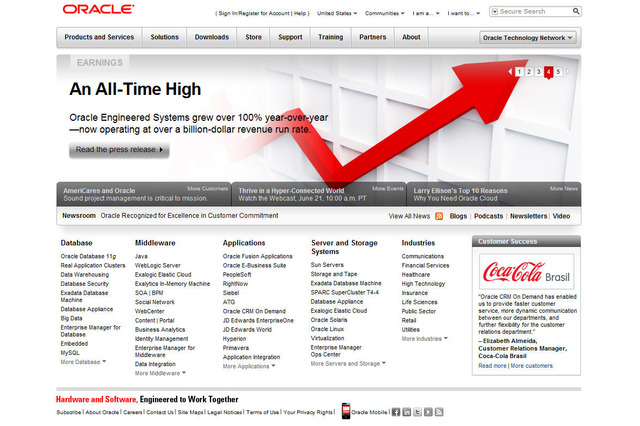The height and width of the screenshot is (426, 640).
Task: Click the Oracle logo
Action: (98, 9)
